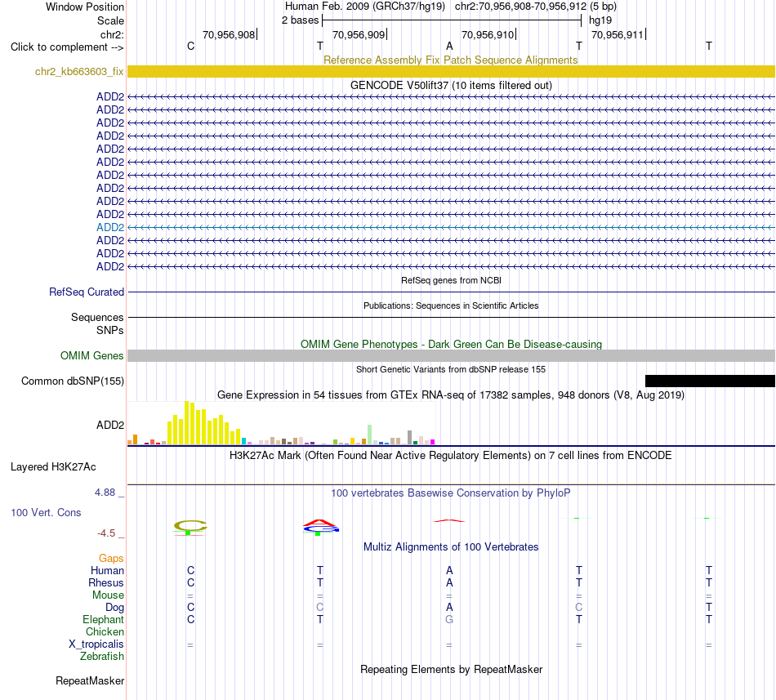Select the chr2_kb663603_fix track label
Image resolution: width=776 pixels, height=700 pixels.
pos(79,71)
